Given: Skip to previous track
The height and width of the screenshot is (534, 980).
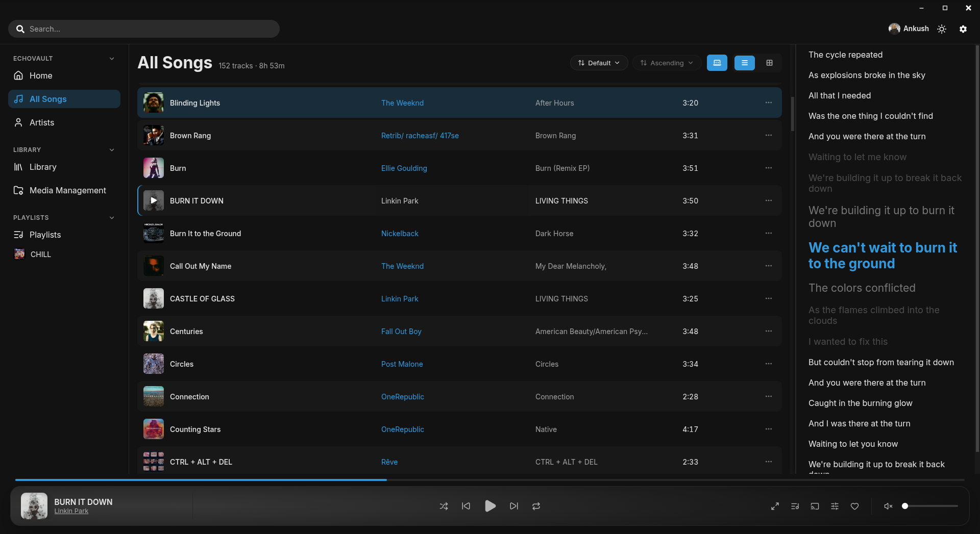Looking at the screenshot, I should [x=466, y=506].
